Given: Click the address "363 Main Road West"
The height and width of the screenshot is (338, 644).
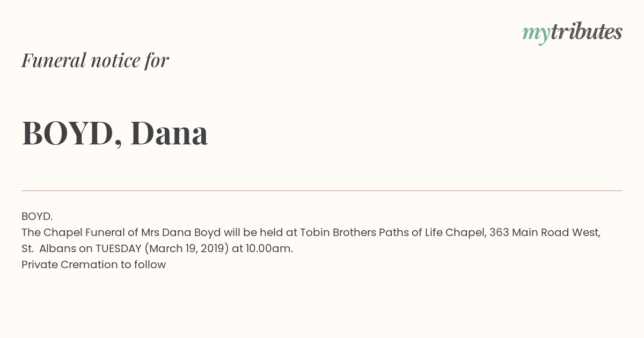Looking at the screenshot, I should [x=544, y=232].
